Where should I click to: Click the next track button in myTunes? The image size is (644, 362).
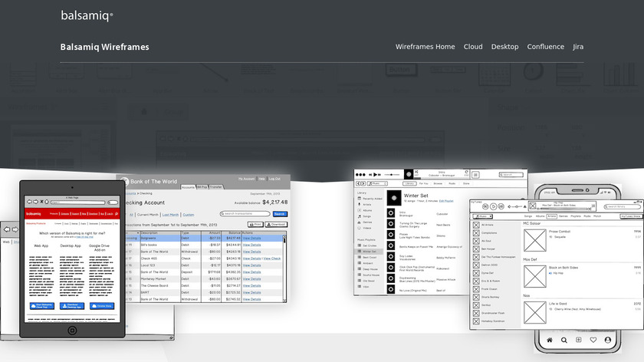point(501,206)
